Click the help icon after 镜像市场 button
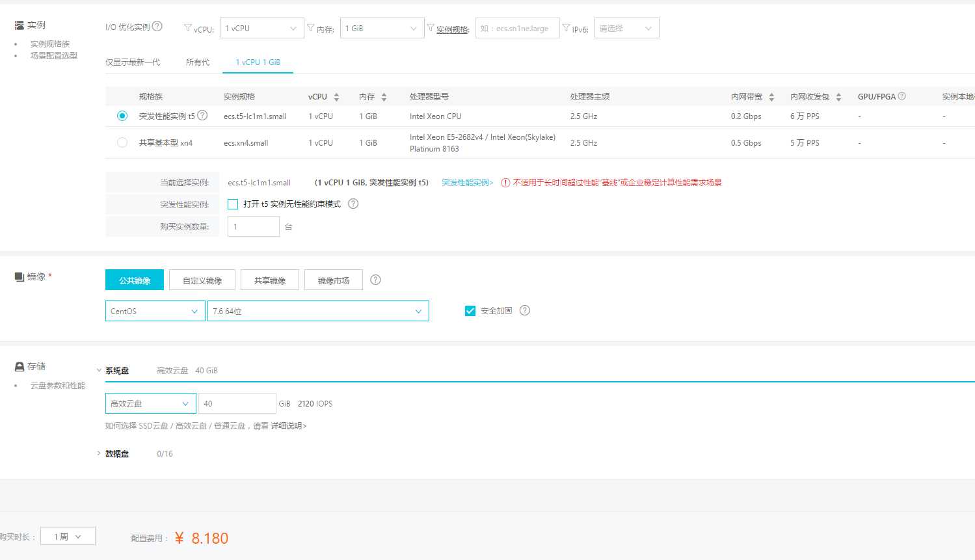Screen dimensions: 975x560 click(x=375, y=280)
